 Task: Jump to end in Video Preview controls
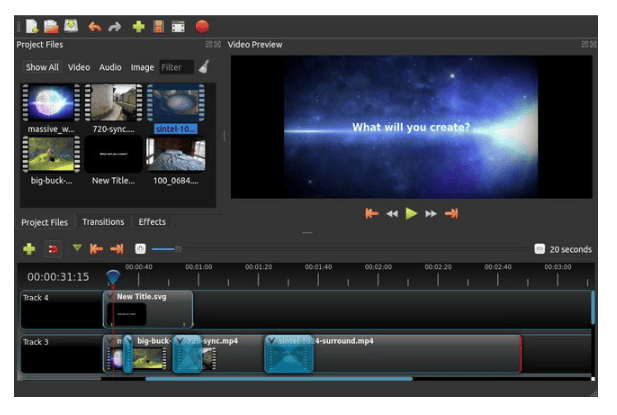tap(451, 214)
